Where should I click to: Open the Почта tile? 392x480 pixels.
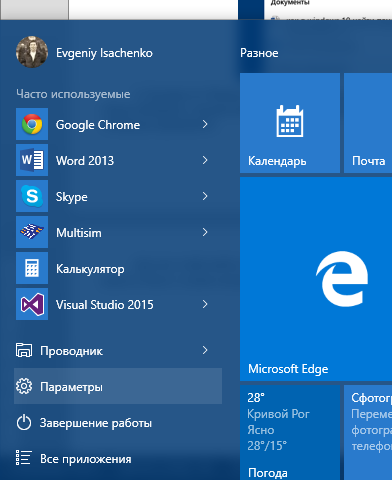[368, 123]
